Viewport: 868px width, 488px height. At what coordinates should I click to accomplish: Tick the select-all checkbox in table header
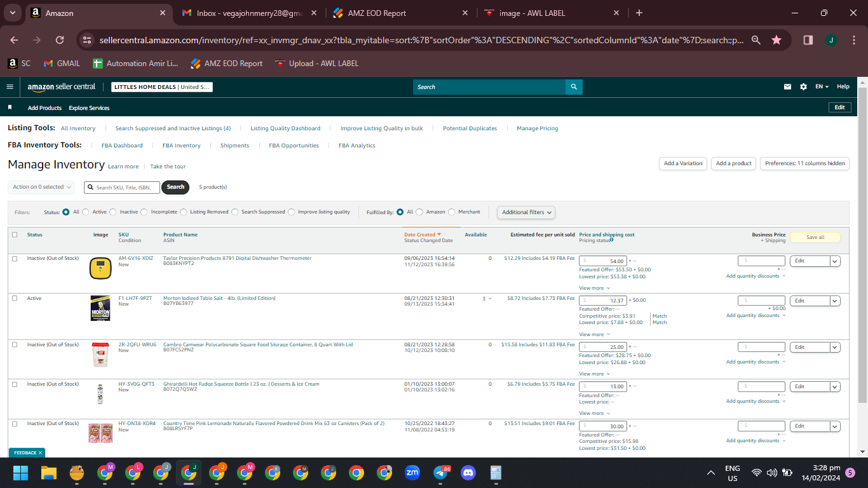tap(15, 234)
